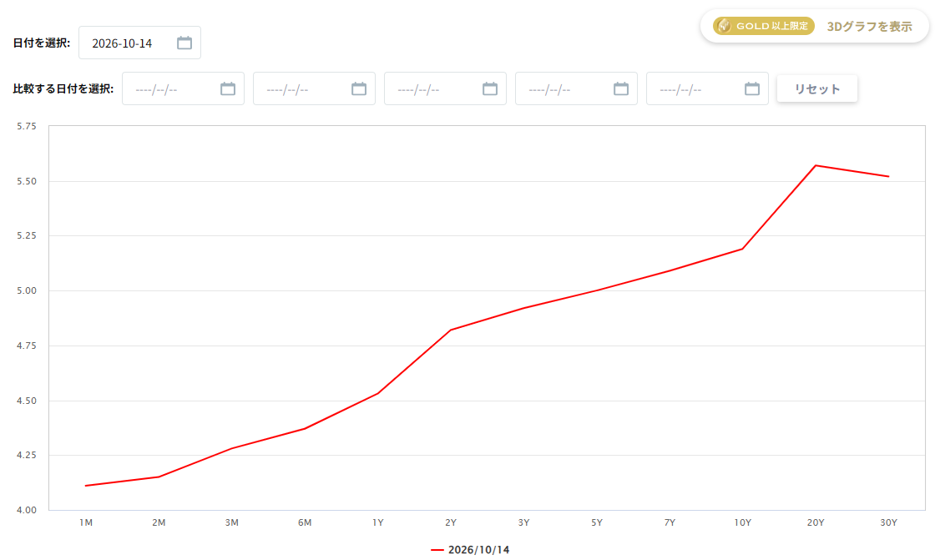Toggle the 2026/10/14 legend entry
Viewport: 935px width, 560px height.
(x=471, y=549)
